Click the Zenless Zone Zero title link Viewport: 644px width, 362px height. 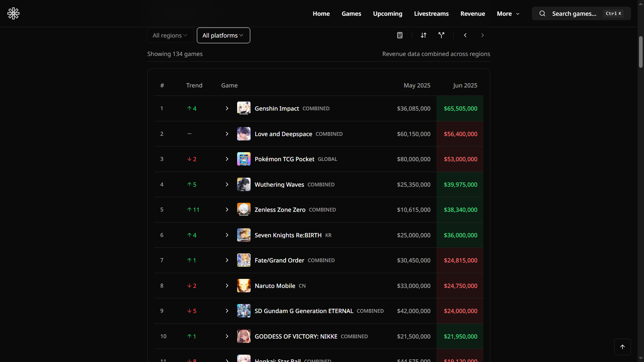pyautogui.click(x=280, y=209)
